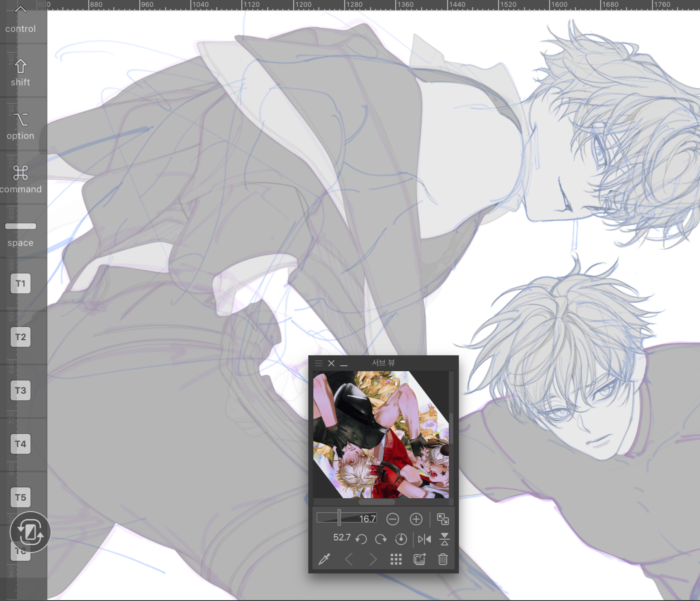Open the Sub View image list grid
Viewport: 700px width, 601px height.
point(396,559)
